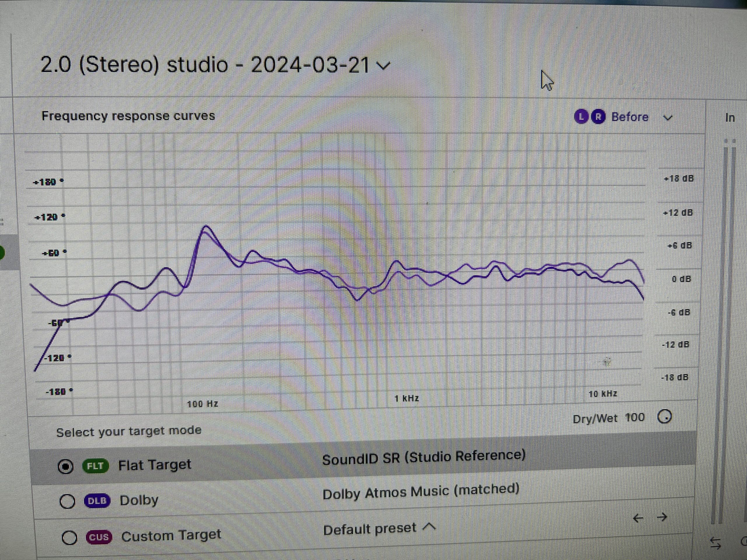Click the Custom Target label
This screenshot has height=560, width=747.
tap(171, 536)
